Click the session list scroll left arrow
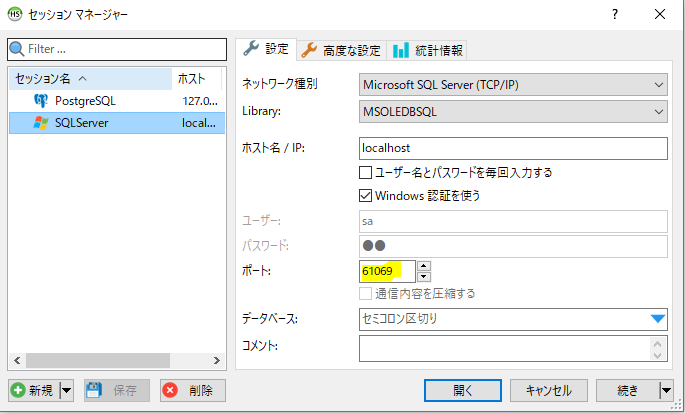The height and width of the screenshot is (414, 685). (17, 361)
